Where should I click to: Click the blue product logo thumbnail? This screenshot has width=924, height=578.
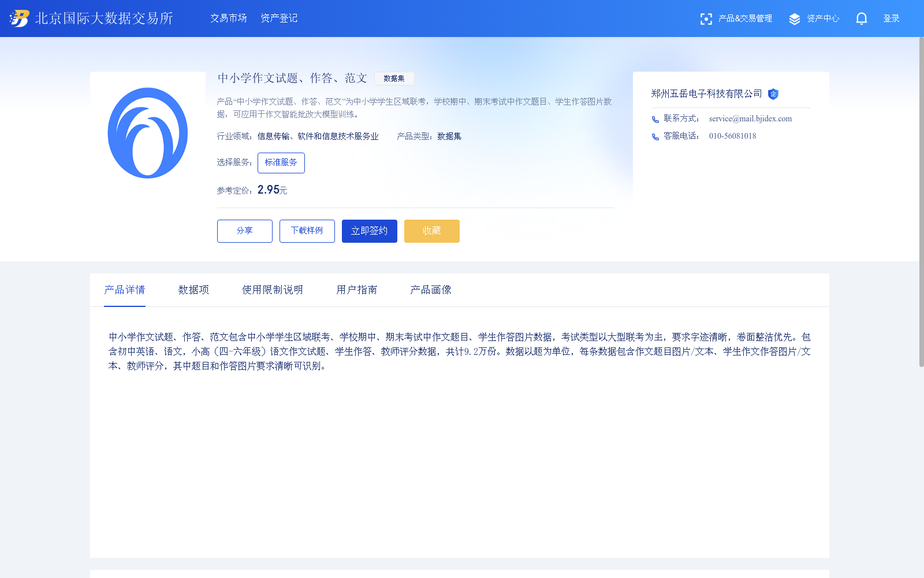(148, 133)
